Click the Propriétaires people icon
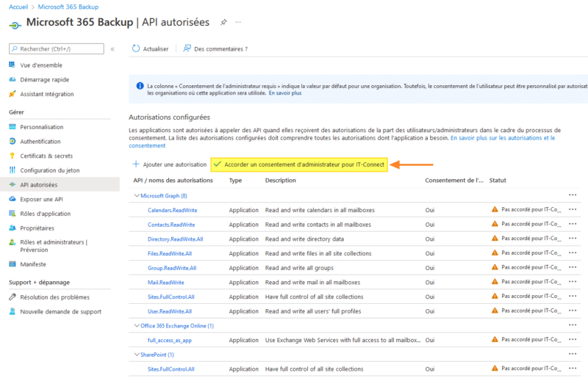The height and width of the screenshot is (381, 588). pos(12,228)
